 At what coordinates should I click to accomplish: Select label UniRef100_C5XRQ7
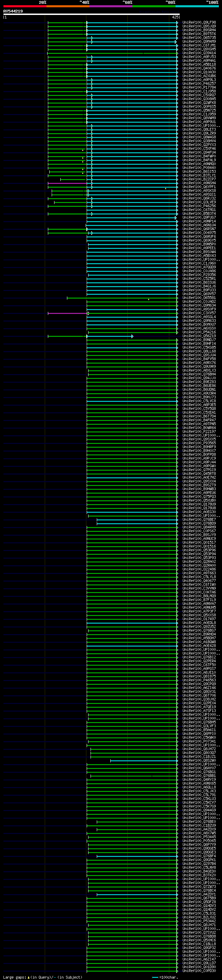pos(199,95)
